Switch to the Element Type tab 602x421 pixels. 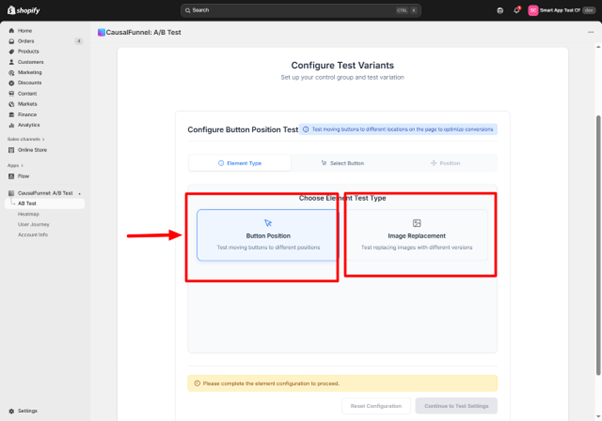pos(240,163)
